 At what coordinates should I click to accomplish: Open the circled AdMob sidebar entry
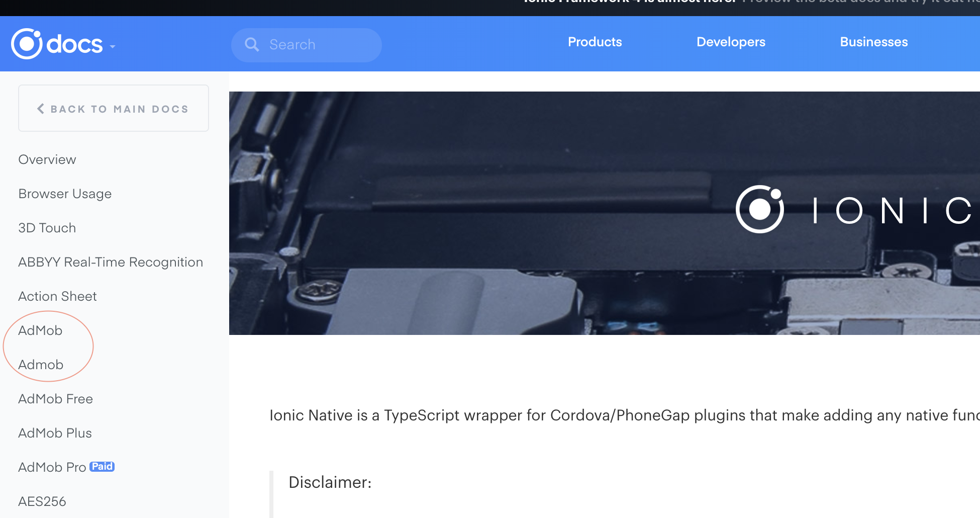(x=40, y=330)
